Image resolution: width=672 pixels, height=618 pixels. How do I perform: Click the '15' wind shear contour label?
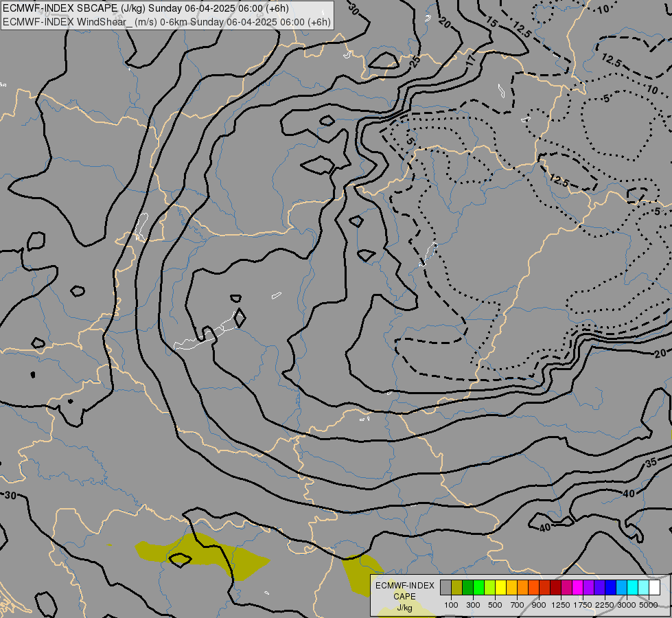click(x=491, y=22)
